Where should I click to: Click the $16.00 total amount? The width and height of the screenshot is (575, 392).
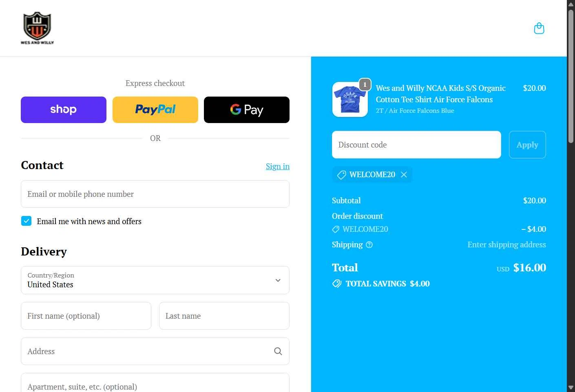pyautogui.click(x=530, y=268)
